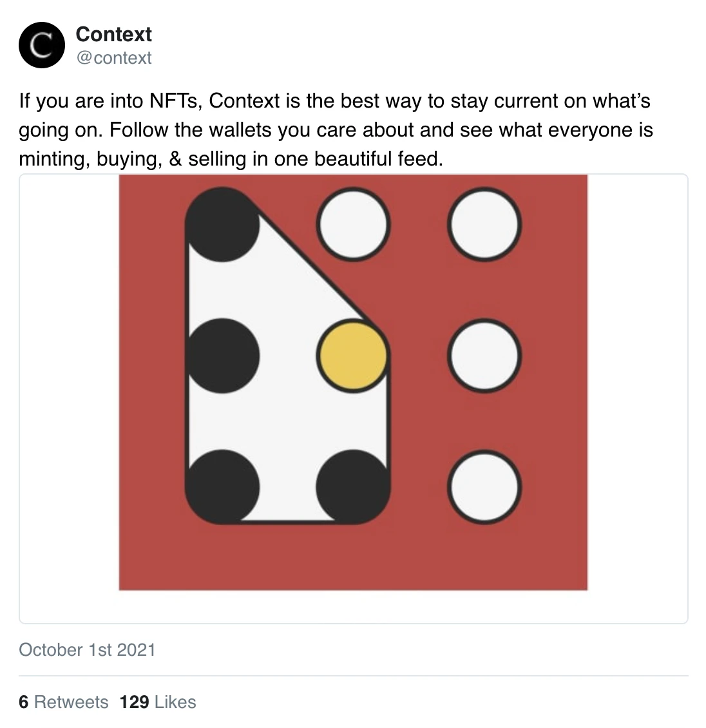The image size is (706, 728).
Task: Click the yellow circle in the artwork
Action: (x=353, y=356)
